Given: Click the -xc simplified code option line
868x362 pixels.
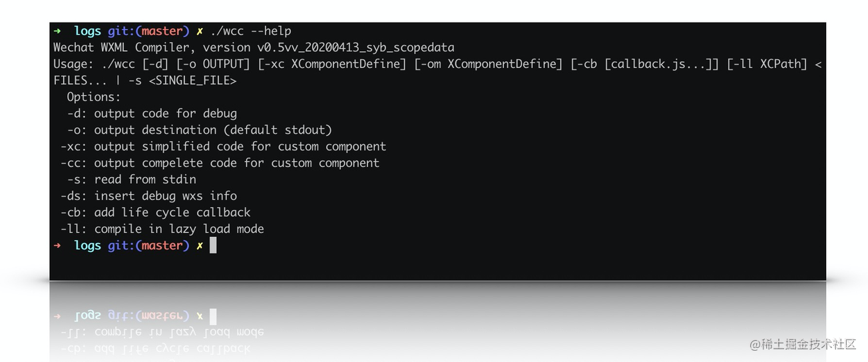Looking at the screenshot, I should pos(223,146).
